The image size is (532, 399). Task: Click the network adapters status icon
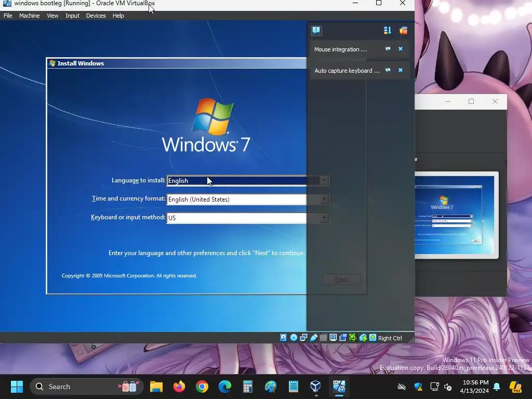click(x=303, y=338)
